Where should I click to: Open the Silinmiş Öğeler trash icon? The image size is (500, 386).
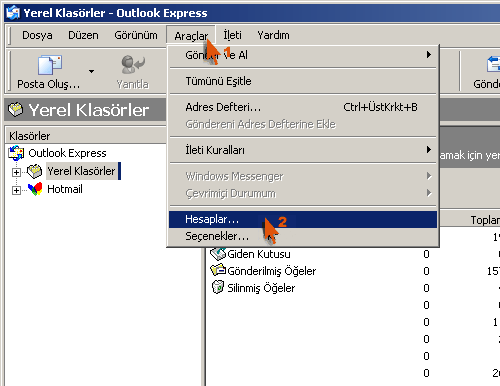[218, 287]
